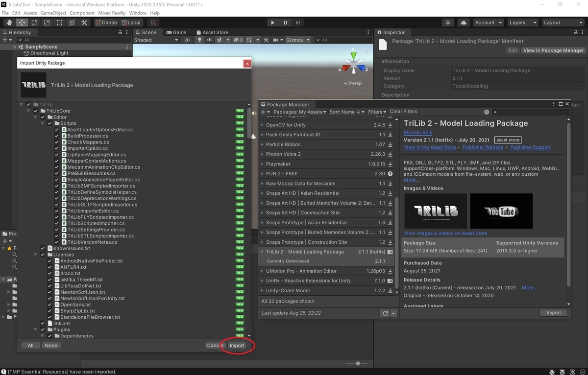
Task: Click update icon for PUN 2 - FREE
Action: click(390, 174)
